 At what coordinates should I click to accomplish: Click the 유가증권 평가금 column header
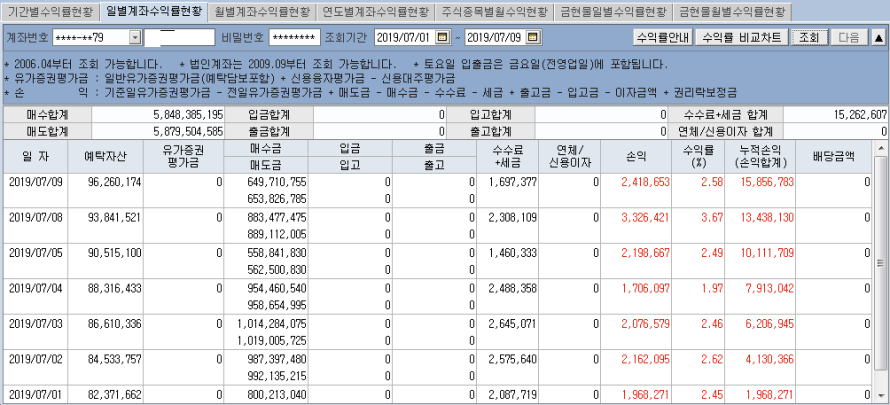[x=183, y=157]
